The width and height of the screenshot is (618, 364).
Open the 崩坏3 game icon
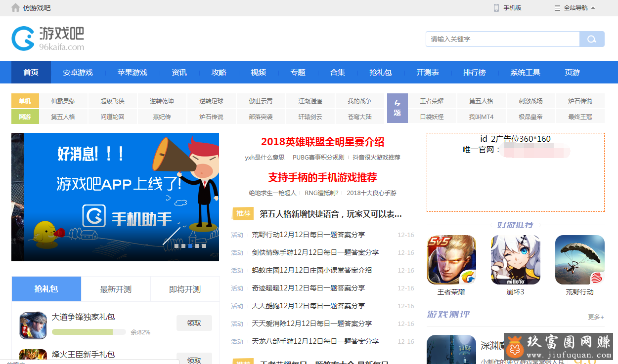coord(516,260)
